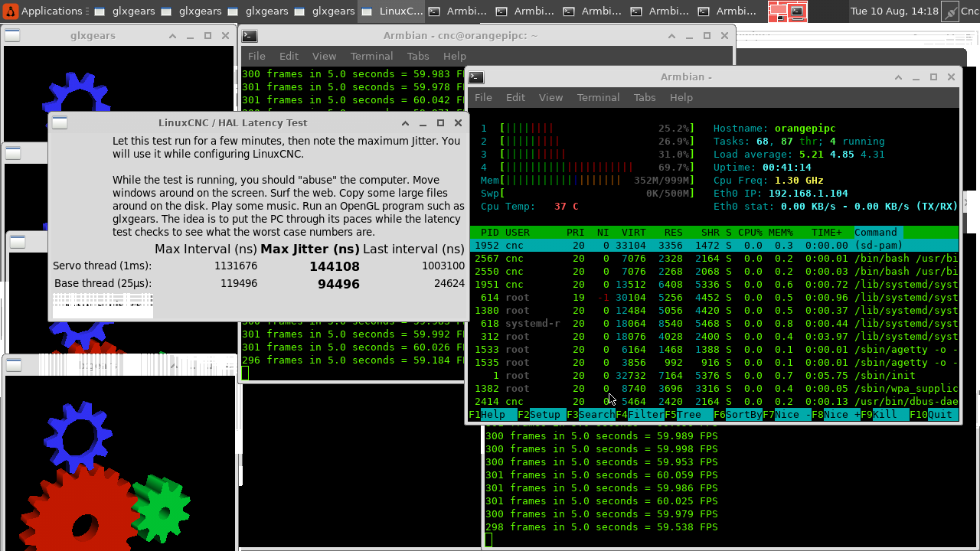Sort htop by the PID column header
Screen dimensions: 980x551
pyautogui.click(x=489, y=232)
